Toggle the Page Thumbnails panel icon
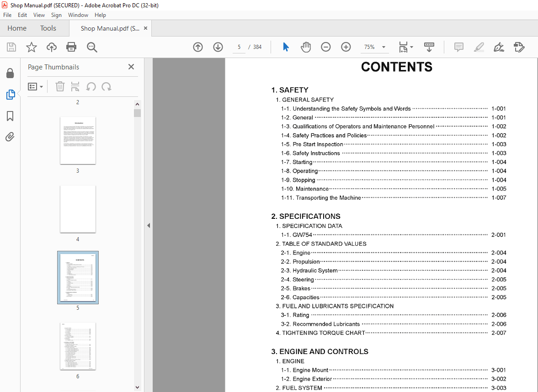 [10, 95]
